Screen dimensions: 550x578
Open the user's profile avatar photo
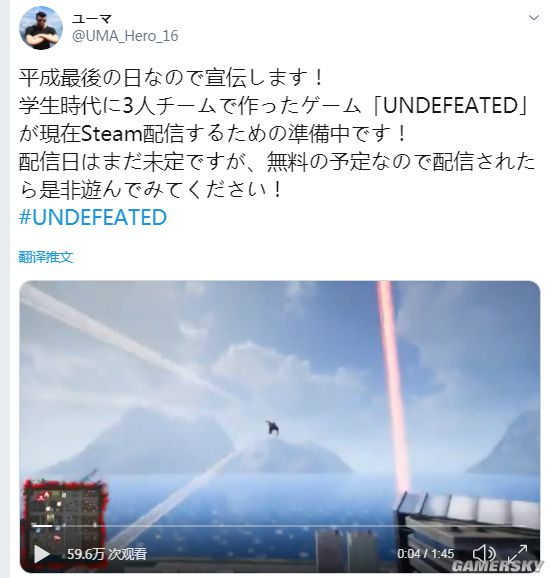click(41, 27)
